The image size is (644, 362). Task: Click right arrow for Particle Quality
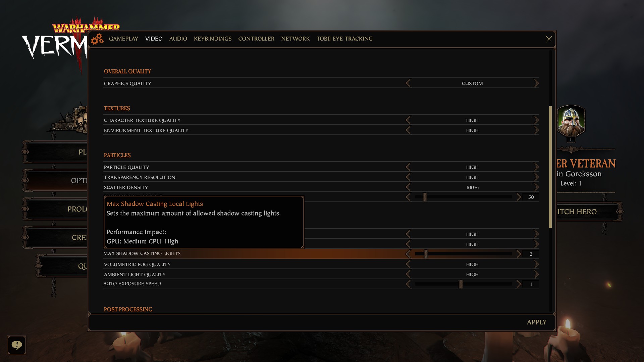(x=536, y=167)
